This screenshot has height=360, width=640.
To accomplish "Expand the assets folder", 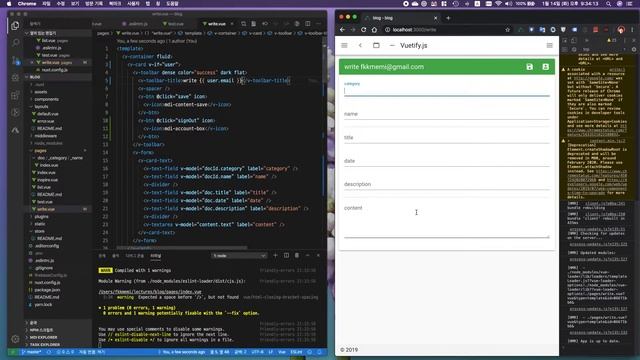I will pyautogui.click(x=40, y=92).
